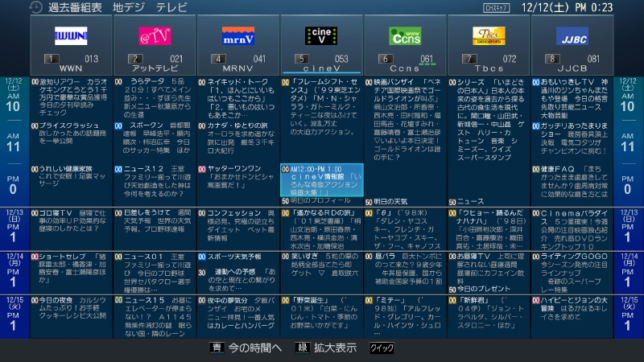
Task: Select the 12/14 (月) PM 1 row on left
Action: (14, 271)
